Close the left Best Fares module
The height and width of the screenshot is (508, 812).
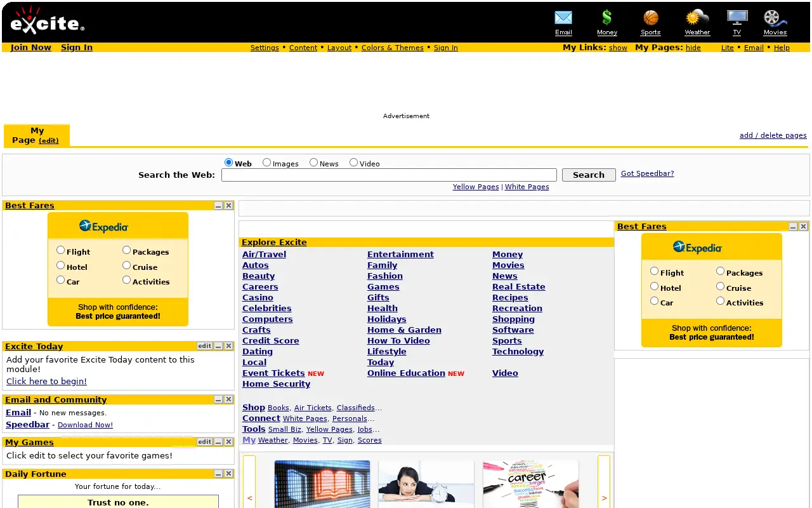coord(229,206)
